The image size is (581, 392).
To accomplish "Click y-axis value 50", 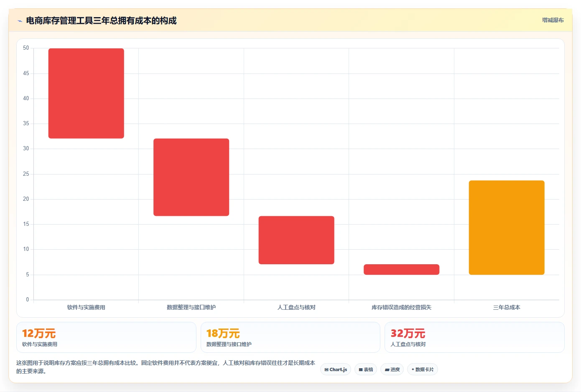I will click(26, 48).
